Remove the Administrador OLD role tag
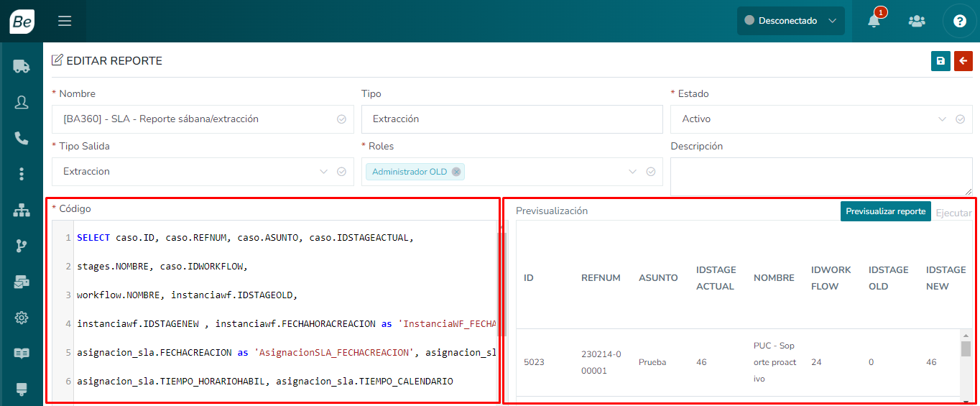980x406 pixels. tap(456, 172)
